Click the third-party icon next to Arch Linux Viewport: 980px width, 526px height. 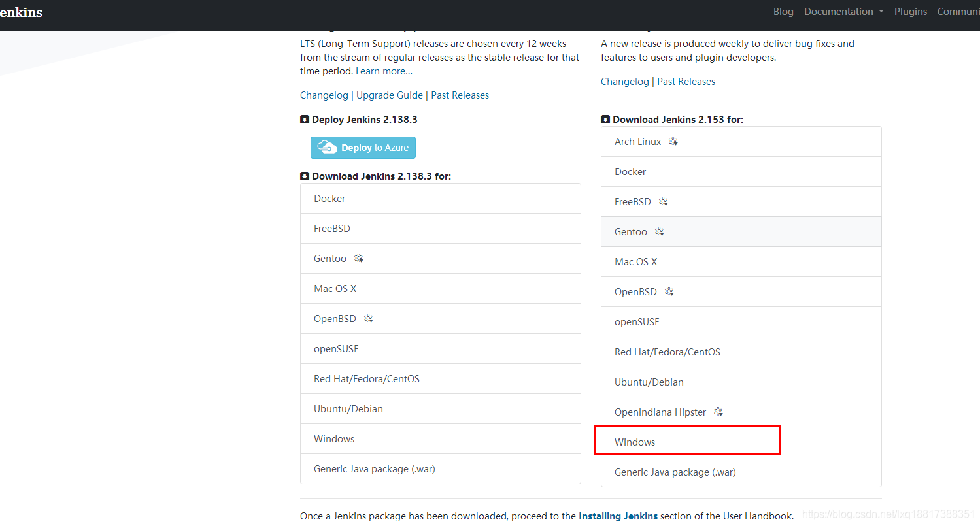click(673, 141)
